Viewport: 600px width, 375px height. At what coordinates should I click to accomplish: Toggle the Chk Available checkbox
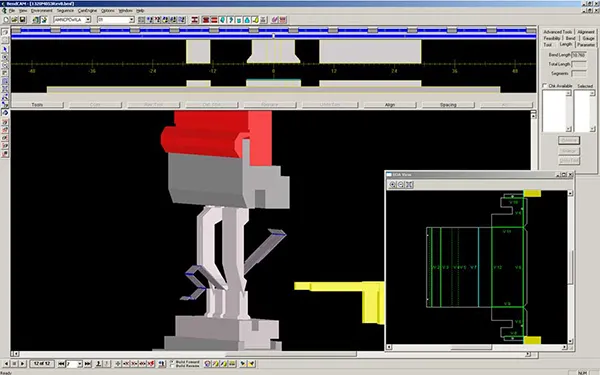(545, 85)
